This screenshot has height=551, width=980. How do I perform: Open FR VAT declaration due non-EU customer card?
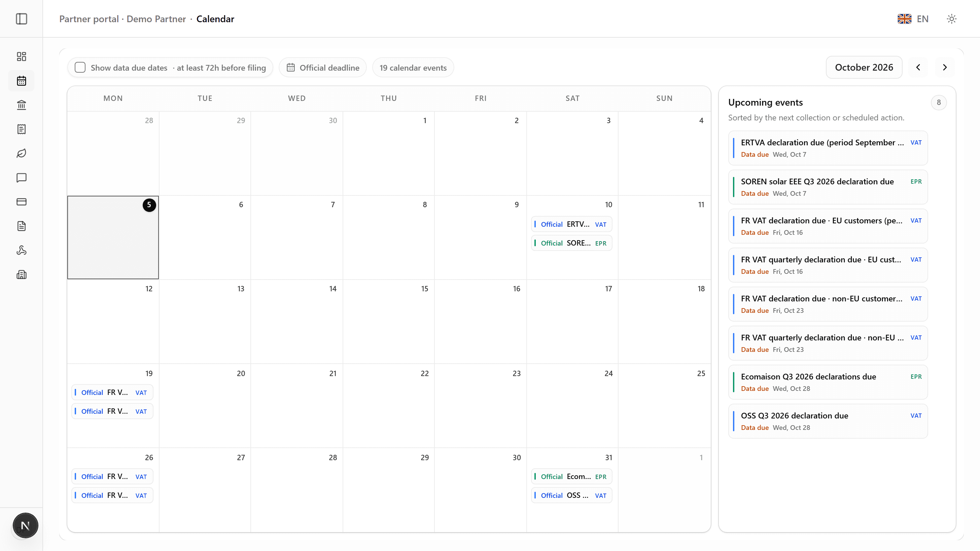828,304
